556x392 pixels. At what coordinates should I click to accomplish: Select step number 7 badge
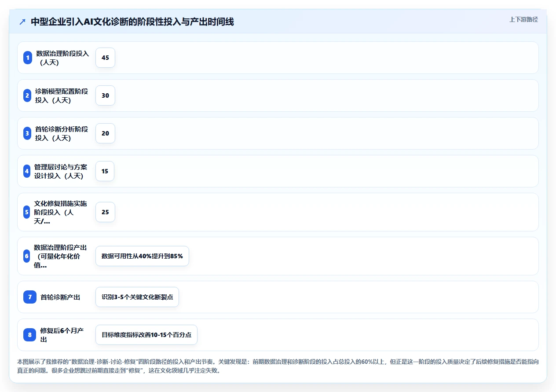point(30,297)
